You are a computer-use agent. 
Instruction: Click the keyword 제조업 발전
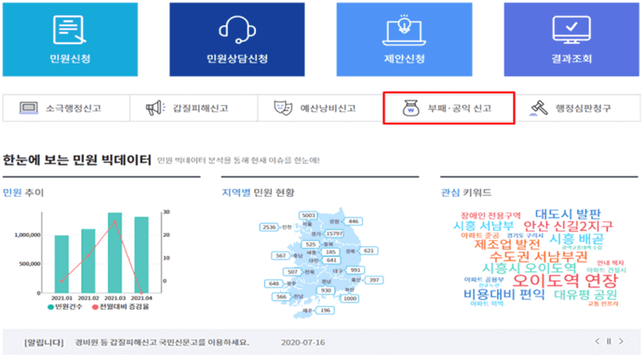coord(507,244)
